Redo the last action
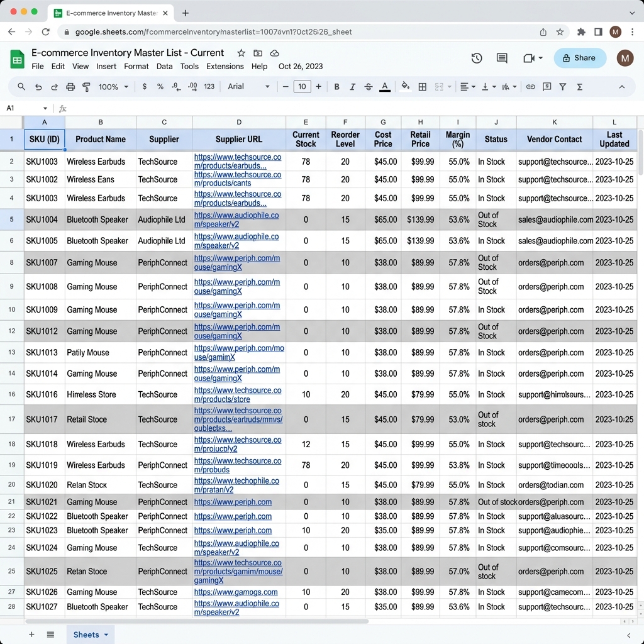 coord(54,87)
